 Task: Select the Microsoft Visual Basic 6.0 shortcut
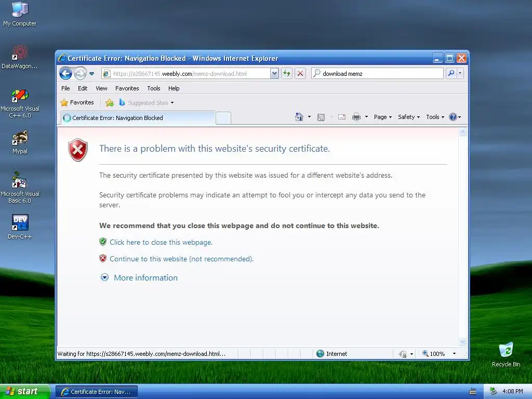point(20,188)
